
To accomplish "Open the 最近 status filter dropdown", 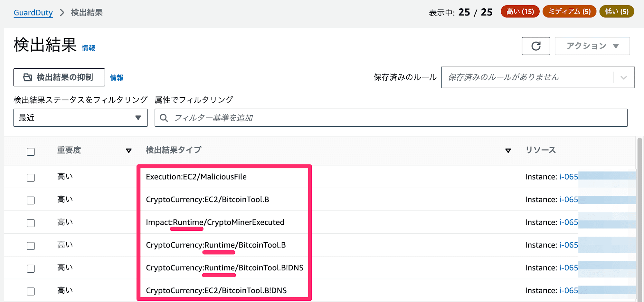I will click(x=80, y=118).
